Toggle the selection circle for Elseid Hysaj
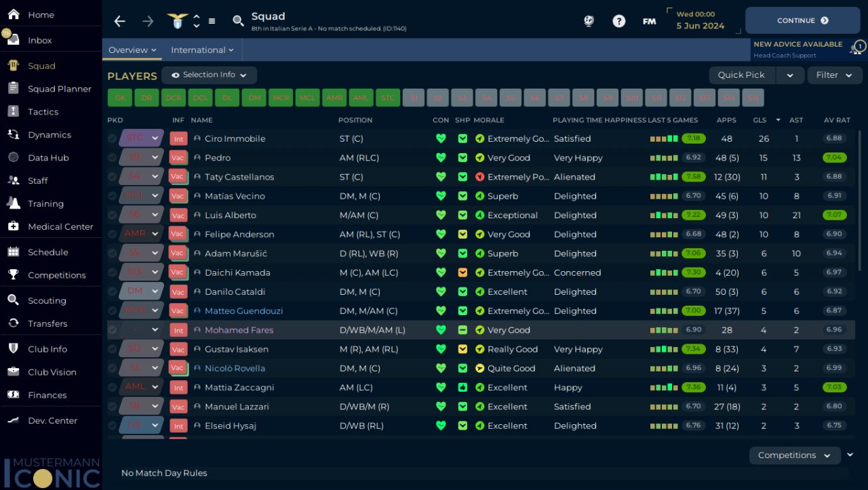 pos(113,426)
